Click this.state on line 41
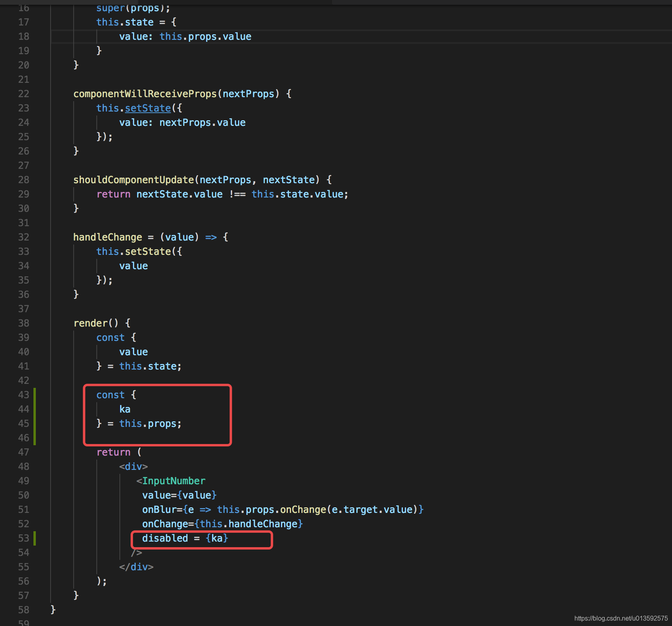Viewport: 672px width, 626px height. 148,366
